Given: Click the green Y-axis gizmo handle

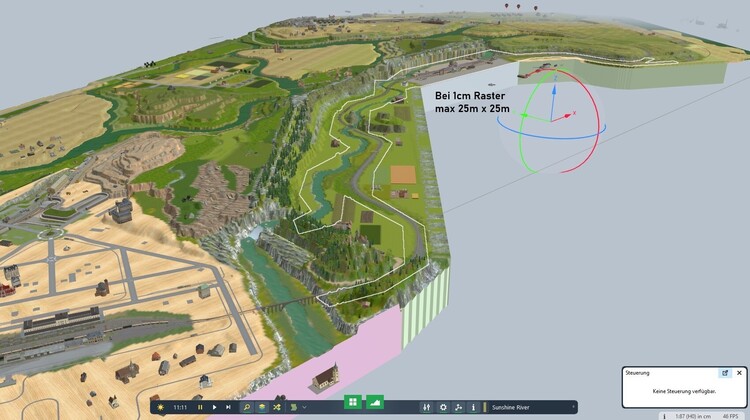Looking at the screenshot, I should point(525,115).
